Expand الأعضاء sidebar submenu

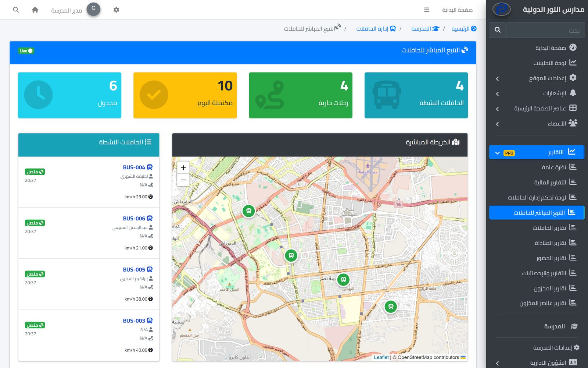pos(537,123)
